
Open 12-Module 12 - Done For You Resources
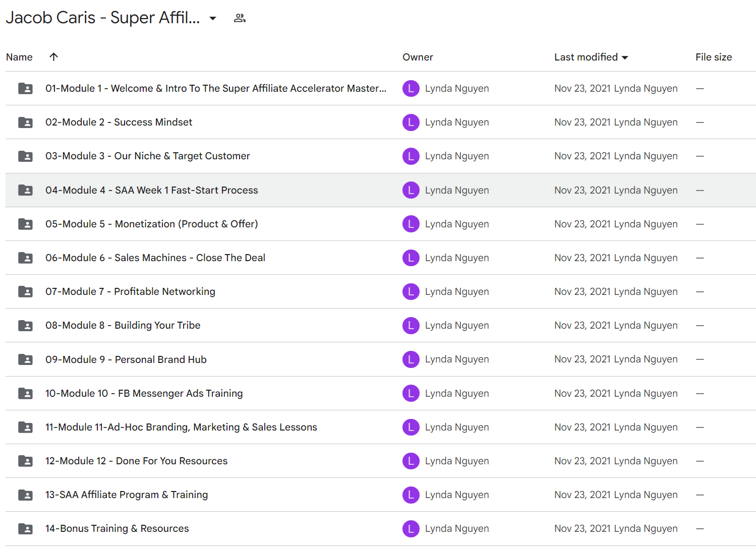136,461
